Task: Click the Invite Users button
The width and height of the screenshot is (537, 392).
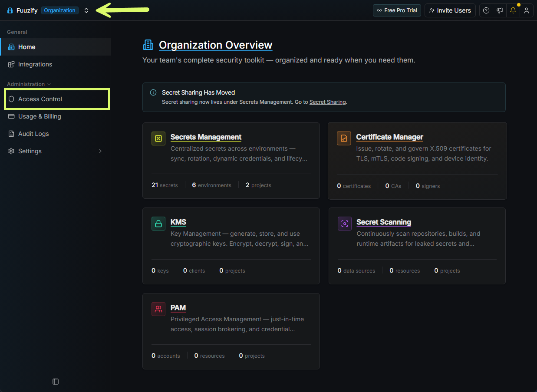Action: pyautogui.click(x=450, y=10)
